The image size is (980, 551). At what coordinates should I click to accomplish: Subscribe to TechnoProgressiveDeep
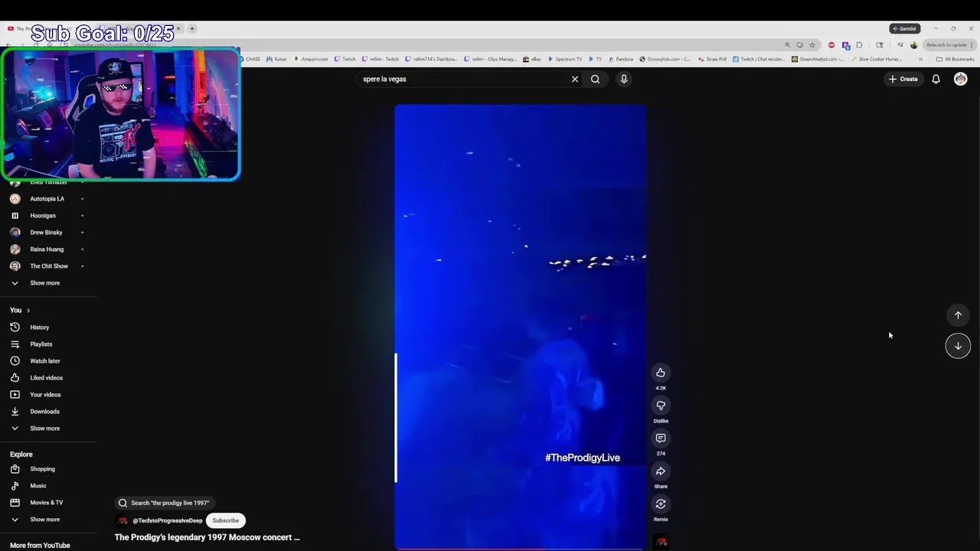click(225, 520)
